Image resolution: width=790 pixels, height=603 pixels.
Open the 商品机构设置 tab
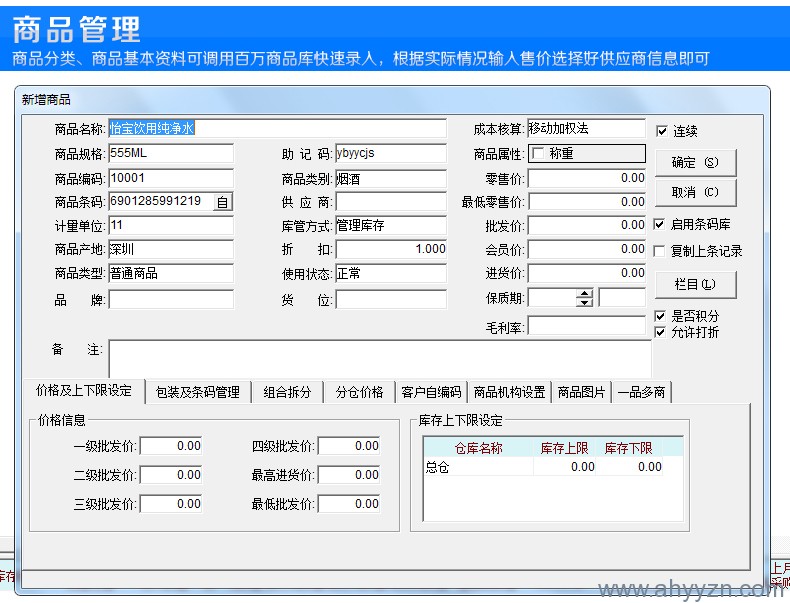click(509, 392)
